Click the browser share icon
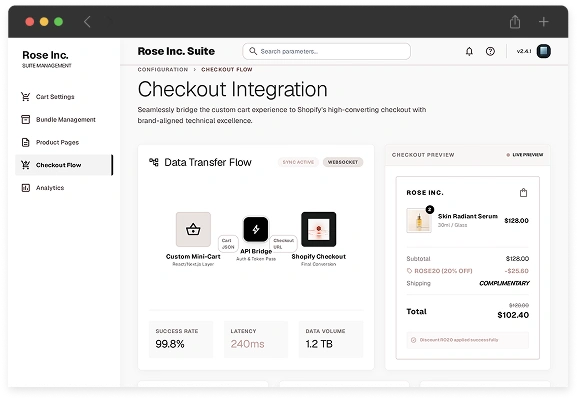Image resolution: width=579 pixels, height=400 pixels. (x=515, y=22)
